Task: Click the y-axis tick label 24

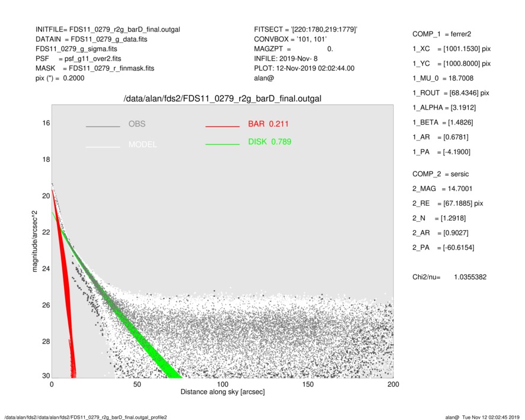Action: tap(46, 269)
